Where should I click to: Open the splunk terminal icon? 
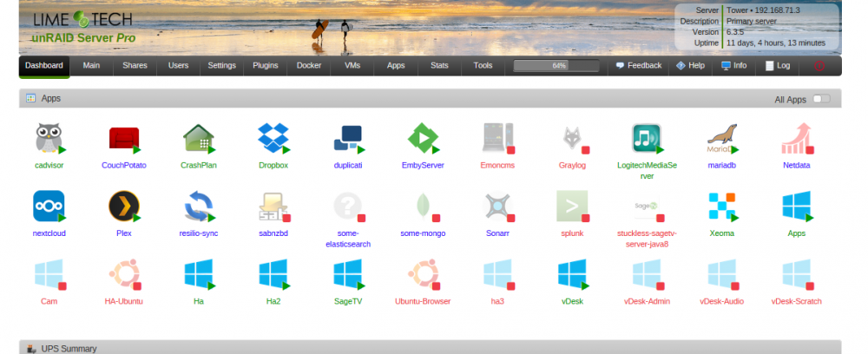coord(572,206)
